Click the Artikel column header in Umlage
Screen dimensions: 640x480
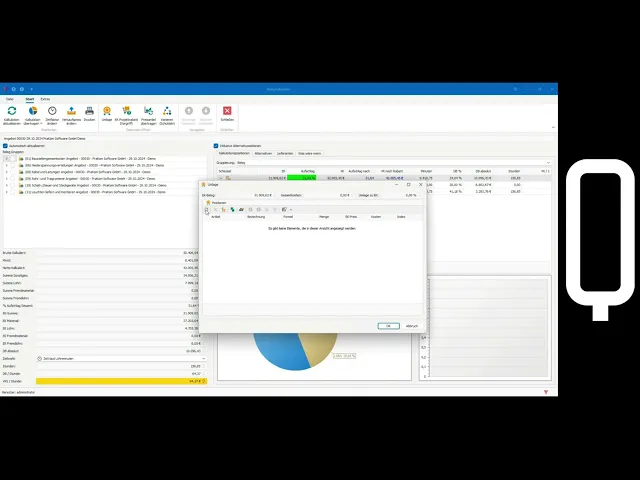[x=216, y=217]
